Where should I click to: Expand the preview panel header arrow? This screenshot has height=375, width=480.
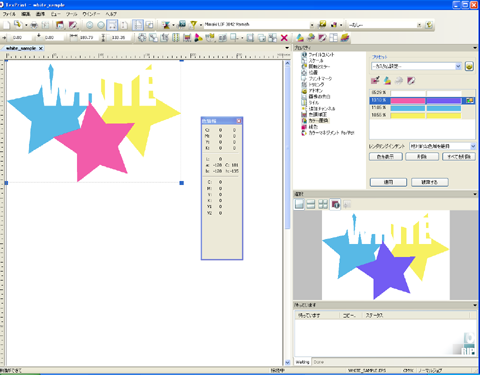[475, 194]
